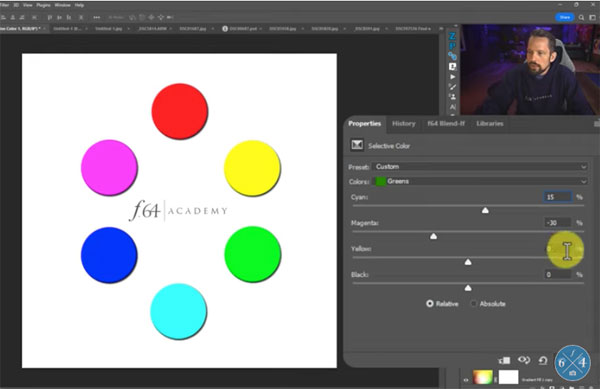Click the Magenta slider handle
This screenshot has width=600, height=389.
tap(433, 236)
